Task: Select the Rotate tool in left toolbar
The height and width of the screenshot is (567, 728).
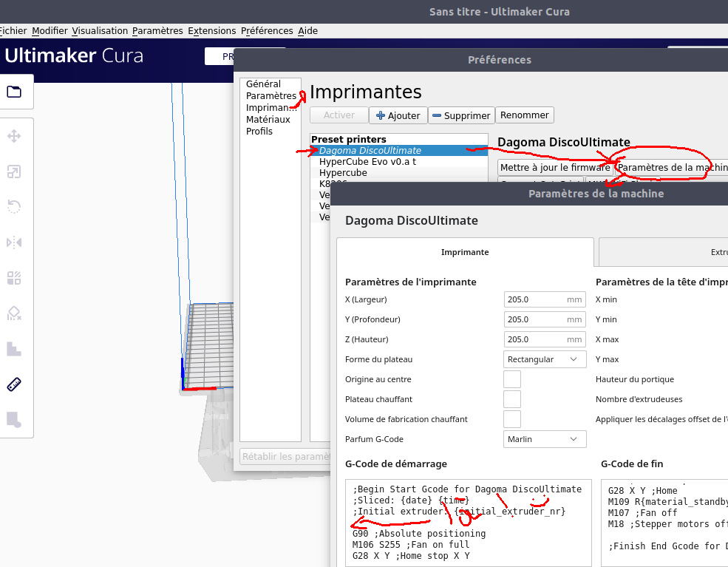Action: [x=14, y=207]
